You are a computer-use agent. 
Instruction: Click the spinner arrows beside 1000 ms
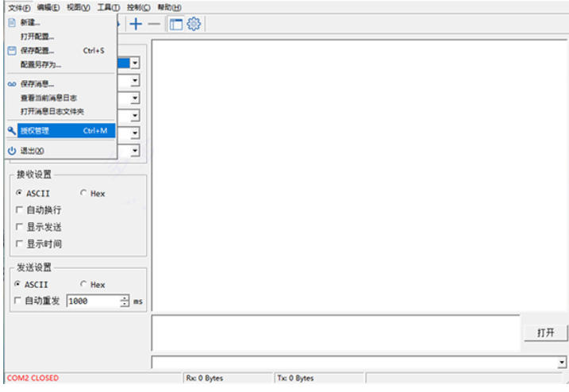[x=125, y=302]
